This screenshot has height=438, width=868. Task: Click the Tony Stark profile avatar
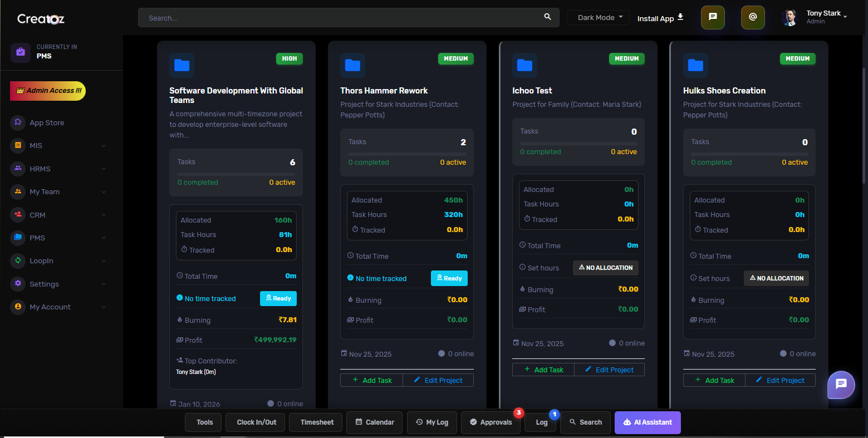[x=789, y=17]
